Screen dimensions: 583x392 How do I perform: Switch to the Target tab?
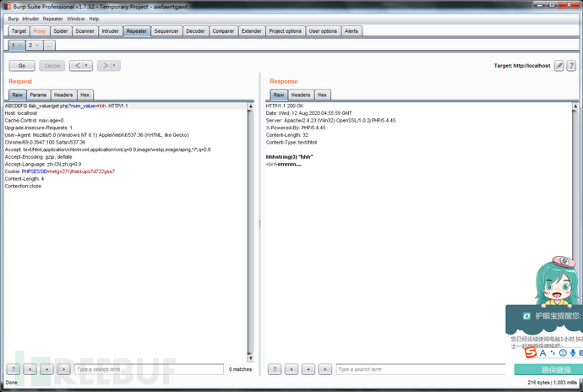pos(19,31)
